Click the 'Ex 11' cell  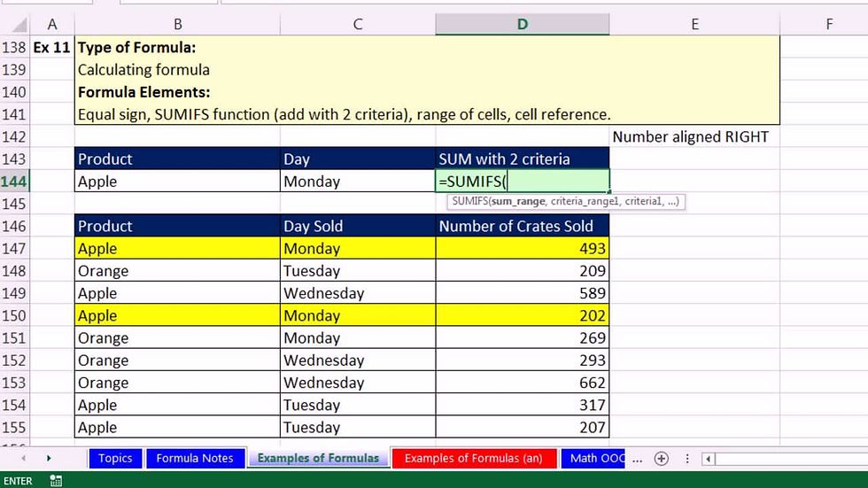[x=52, y=48]
